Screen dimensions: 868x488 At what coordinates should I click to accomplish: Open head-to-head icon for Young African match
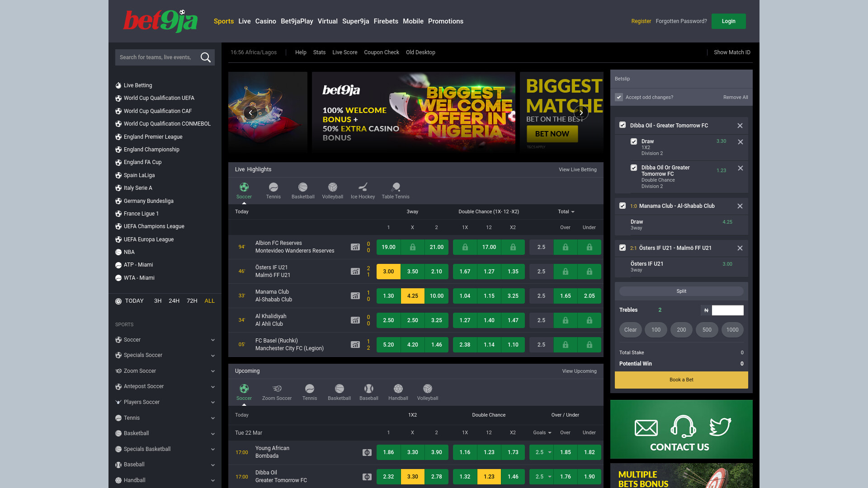point(367,452)
